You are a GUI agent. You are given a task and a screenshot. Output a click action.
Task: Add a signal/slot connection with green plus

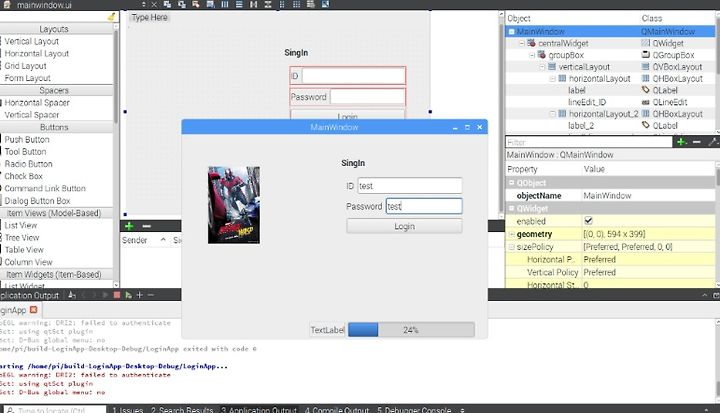click(x=129, y=226)
